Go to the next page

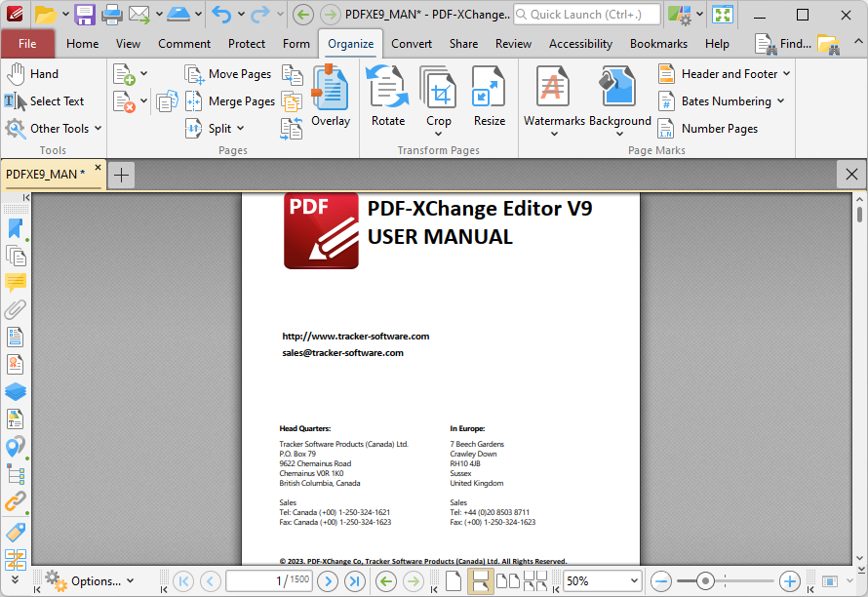point(328,581)
